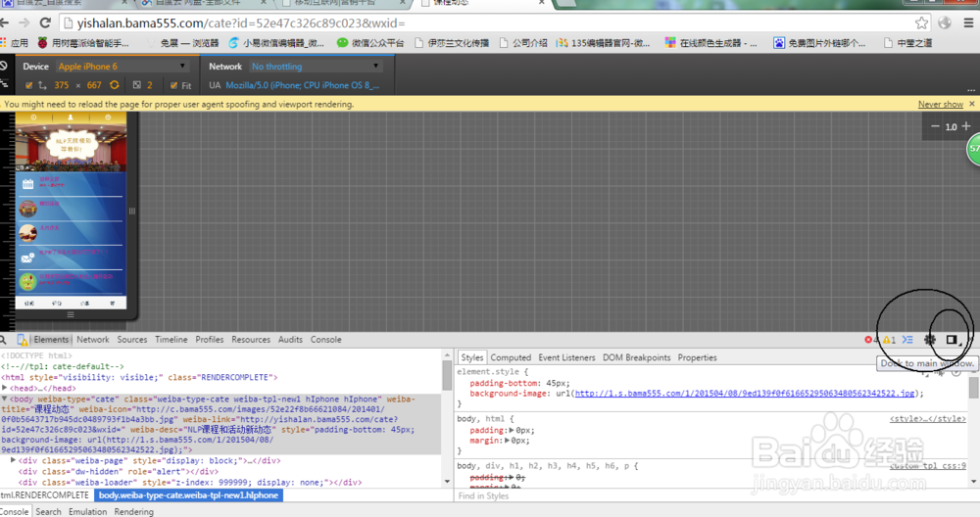This screenshot has height=517, width=980.
Task: Open the Resources panel tab
Action: [251, 340]
